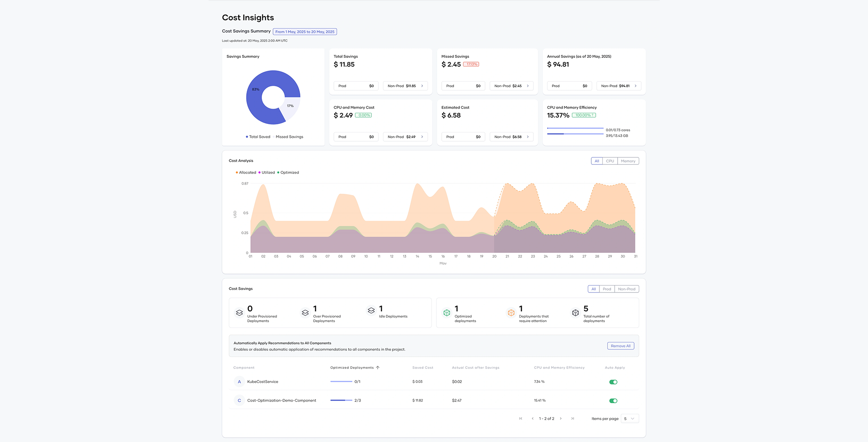Viewport: 868px width, 442px height.
Task: Click the Over Provisioned Deployments icon
Action: click(305, 313)
